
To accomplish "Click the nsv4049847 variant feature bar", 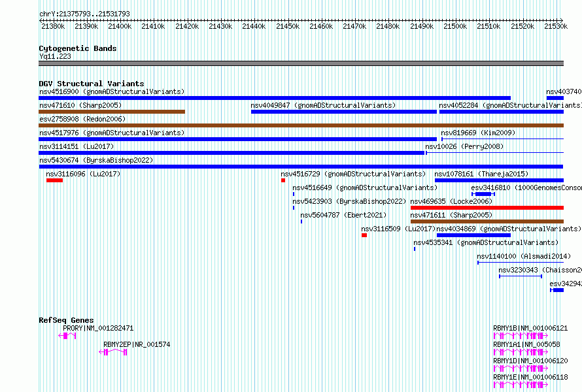I will [344, 112].
